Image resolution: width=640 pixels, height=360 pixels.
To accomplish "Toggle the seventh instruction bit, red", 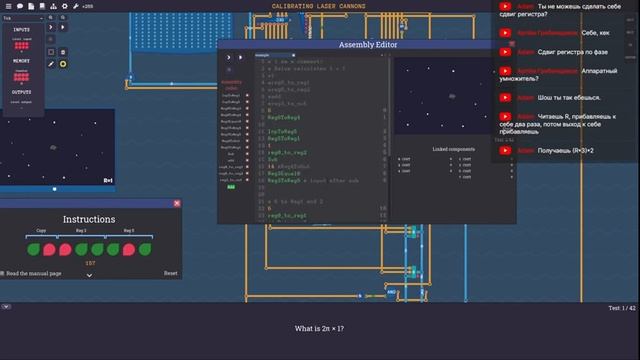I will [129, 249].
